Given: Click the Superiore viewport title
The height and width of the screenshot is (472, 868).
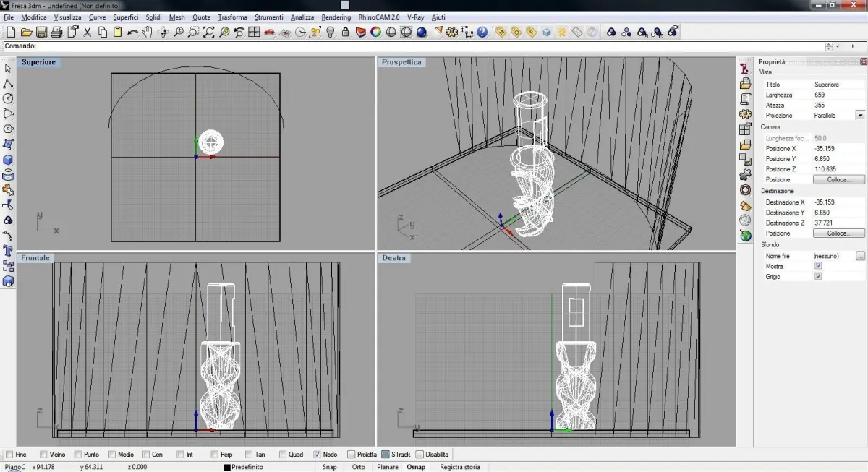Looking at the screenshot, I should (38, 62).
